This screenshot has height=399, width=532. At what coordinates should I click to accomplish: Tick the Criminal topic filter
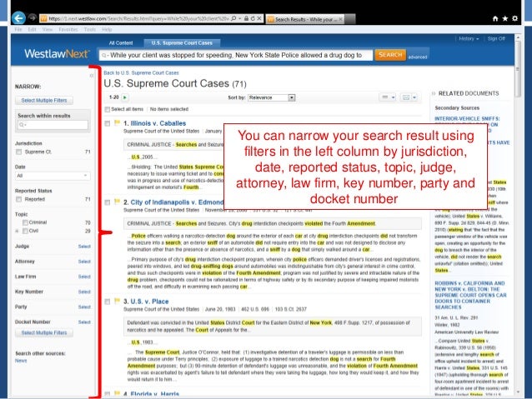(x=25, y=222)
